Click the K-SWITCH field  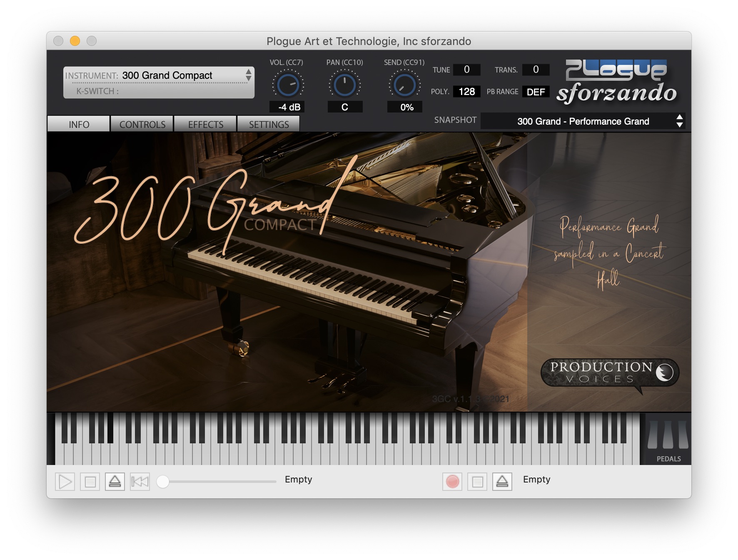point(159,91)
